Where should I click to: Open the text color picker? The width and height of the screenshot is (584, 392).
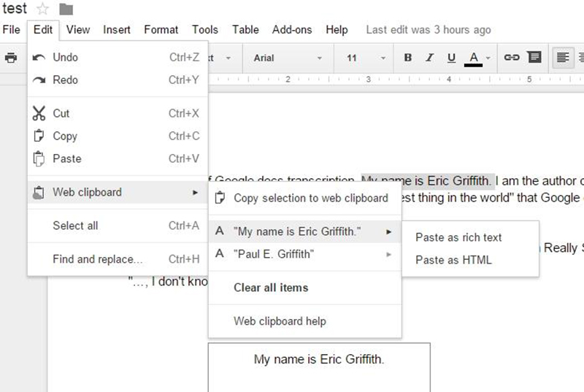[x=477, y=58]
